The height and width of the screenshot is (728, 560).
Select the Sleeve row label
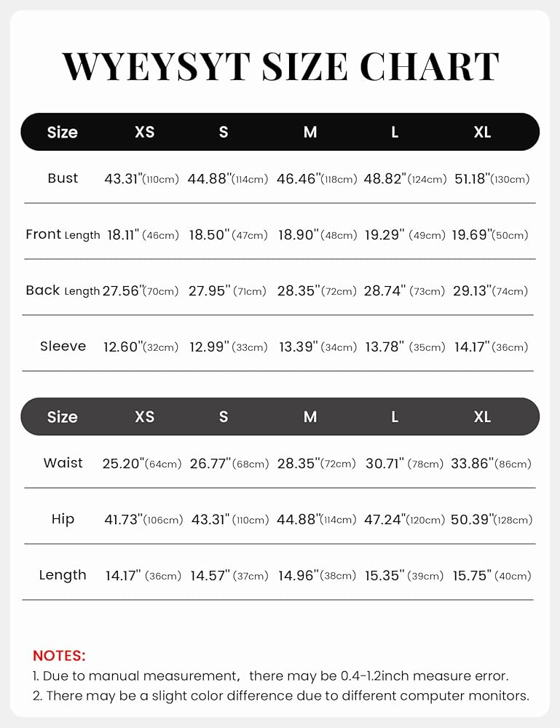[x=63, y=347]
